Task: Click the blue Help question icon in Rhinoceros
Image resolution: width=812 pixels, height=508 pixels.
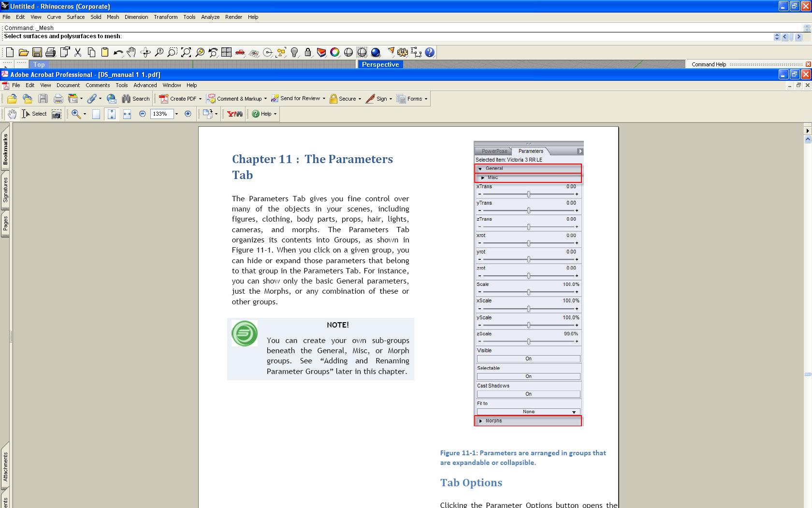Action: 430,52
